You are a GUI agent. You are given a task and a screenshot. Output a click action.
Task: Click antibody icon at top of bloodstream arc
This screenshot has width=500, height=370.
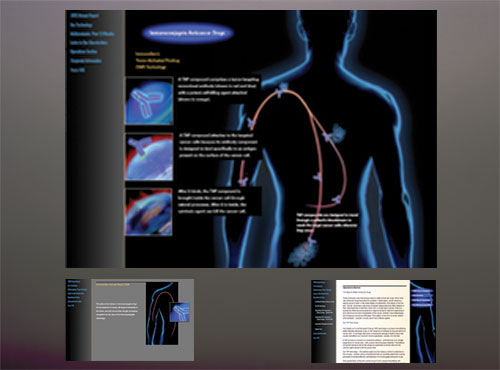pyautogui.click(x=283, y=90)
